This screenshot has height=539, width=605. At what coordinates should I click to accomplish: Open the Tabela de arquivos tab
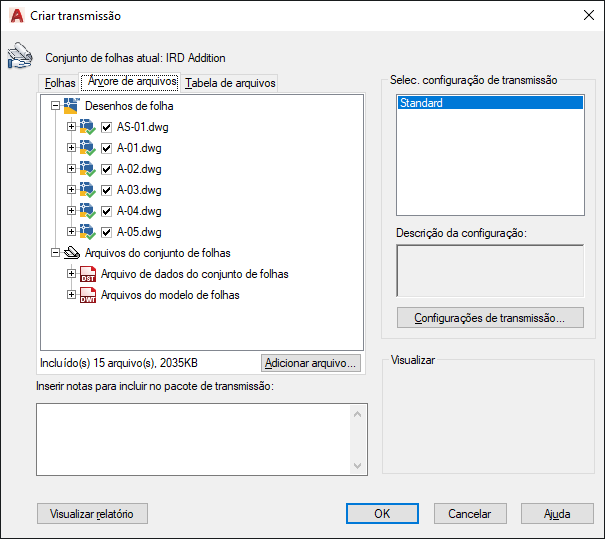(230, 83)
